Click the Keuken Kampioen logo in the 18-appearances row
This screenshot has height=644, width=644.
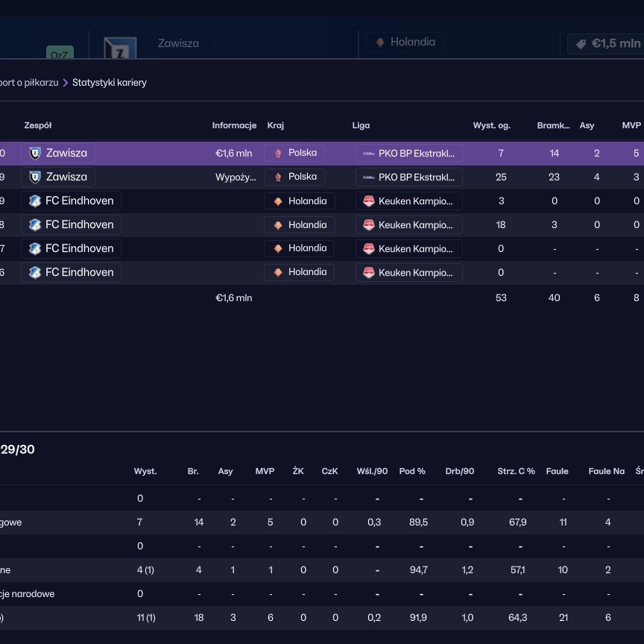[369, 225]
